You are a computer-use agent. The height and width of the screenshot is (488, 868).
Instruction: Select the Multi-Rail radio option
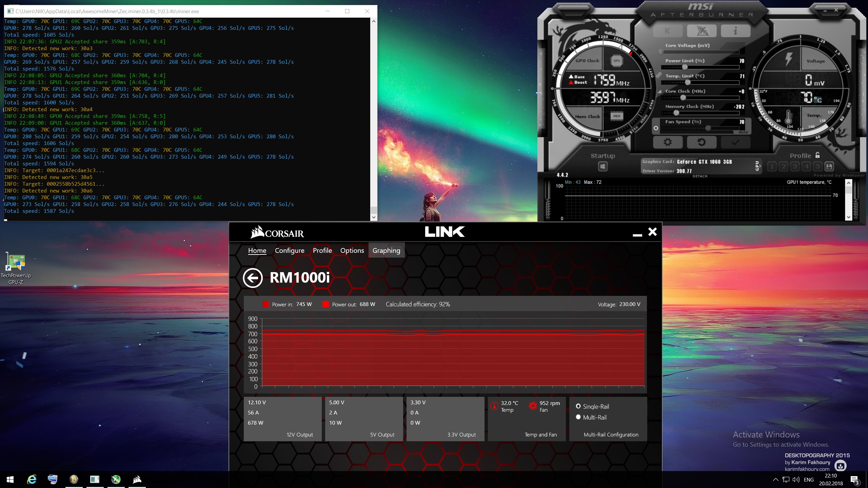pos(578,417)
